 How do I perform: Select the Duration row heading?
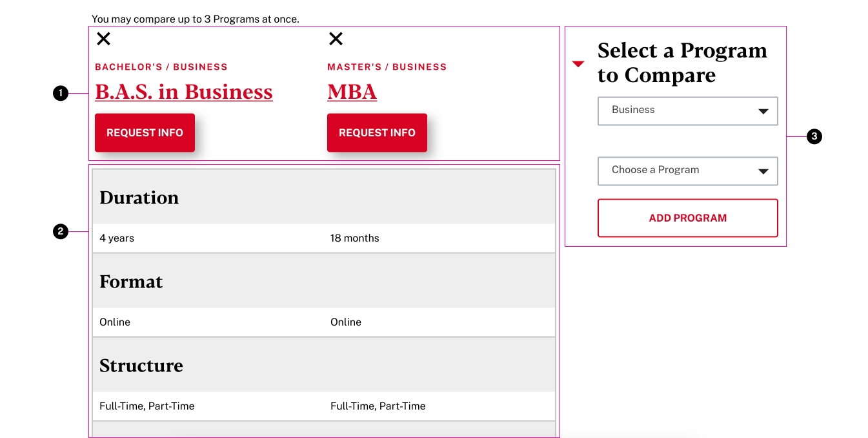point(139,198)
